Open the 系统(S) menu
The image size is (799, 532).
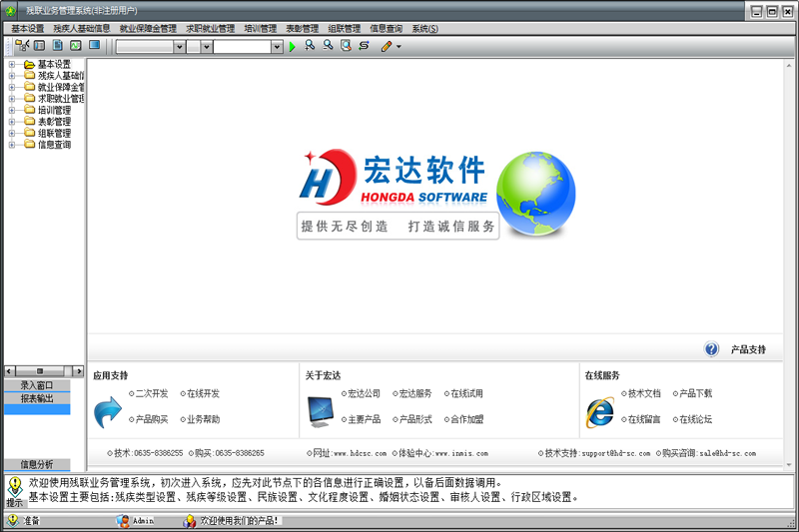click(x=425, y=29)
